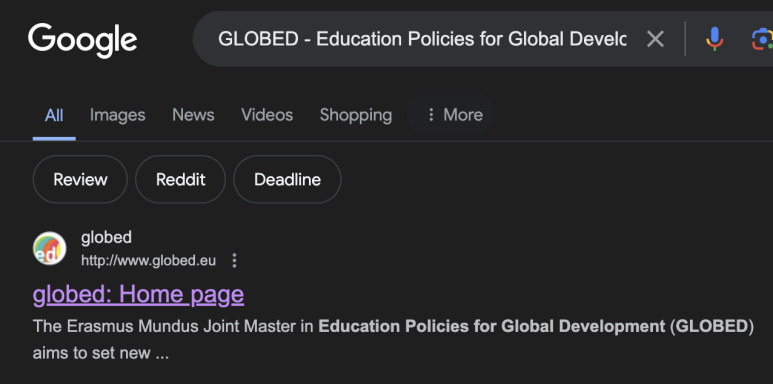Click the Google logo

82,40
